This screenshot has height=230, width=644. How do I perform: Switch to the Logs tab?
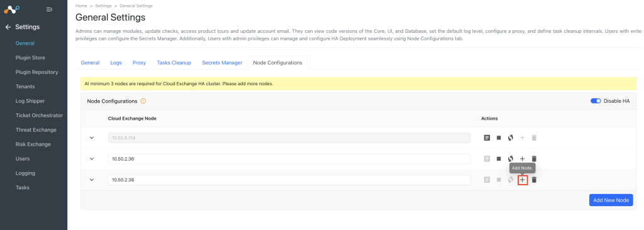pos(116,62)
